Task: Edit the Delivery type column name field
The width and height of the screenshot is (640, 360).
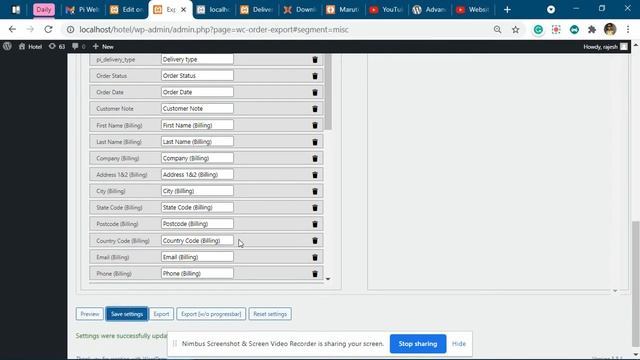Action: point(197,59)
